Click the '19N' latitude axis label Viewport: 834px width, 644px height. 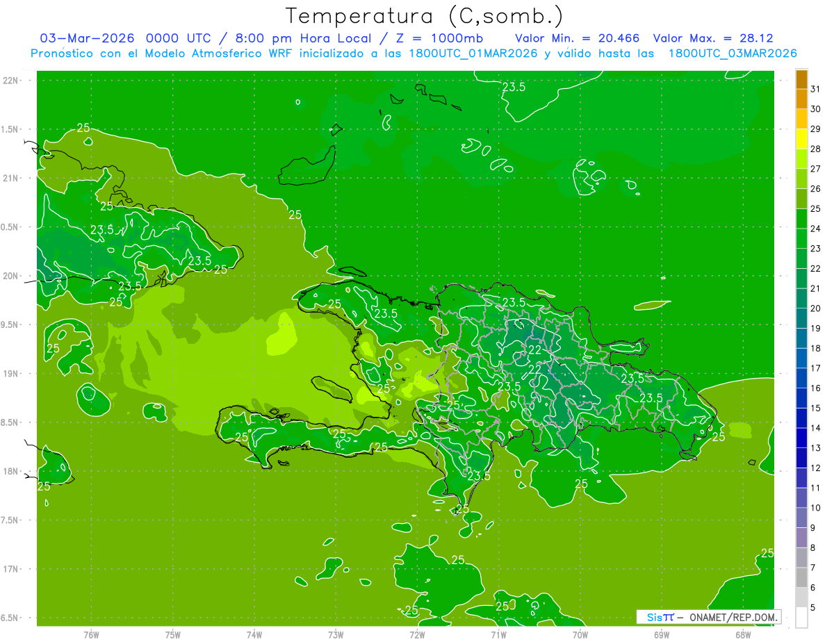point(12,374)
